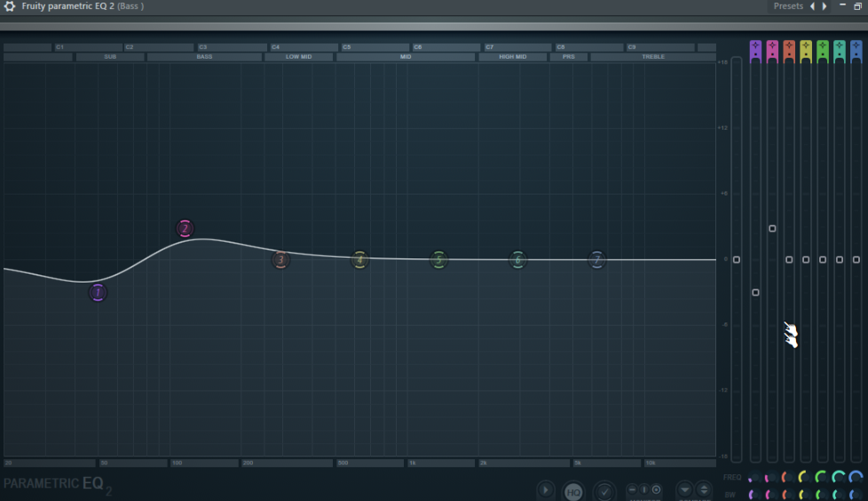Click the green band 5 FREQ knob
The width and height of the screenshot is (868, 501).
[822, 477]
